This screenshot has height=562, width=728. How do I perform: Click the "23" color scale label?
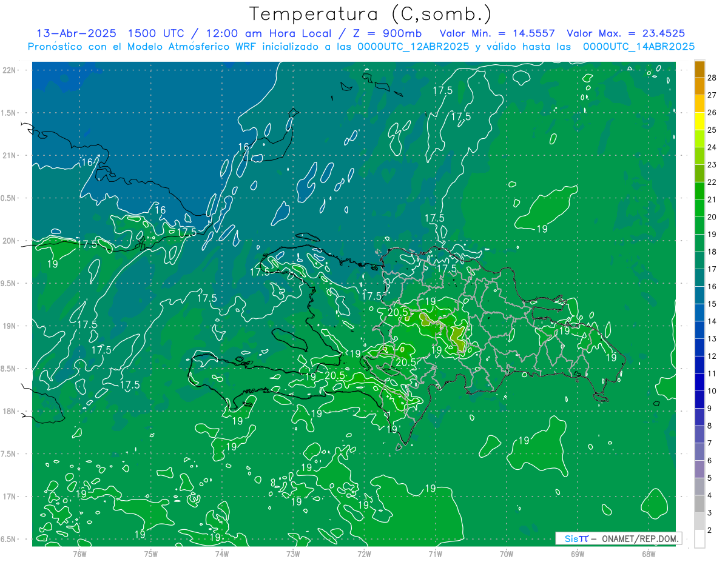coord(712,164)
